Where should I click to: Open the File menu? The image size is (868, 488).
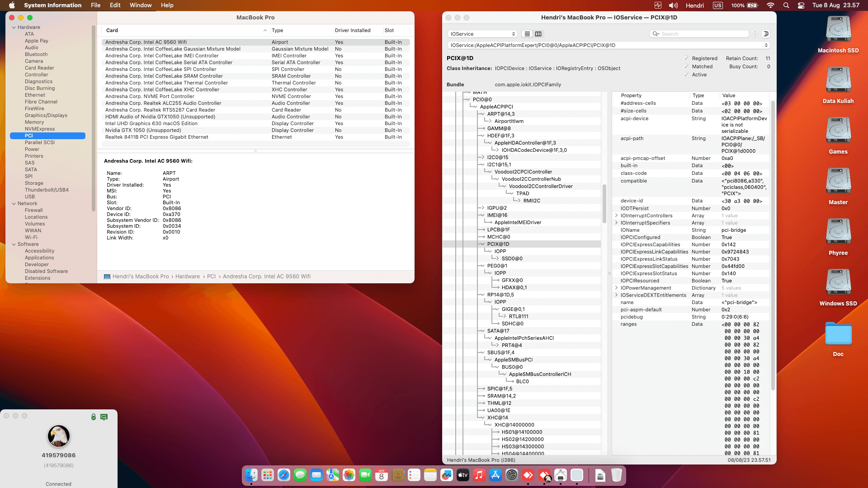click(x=95, y=5)
